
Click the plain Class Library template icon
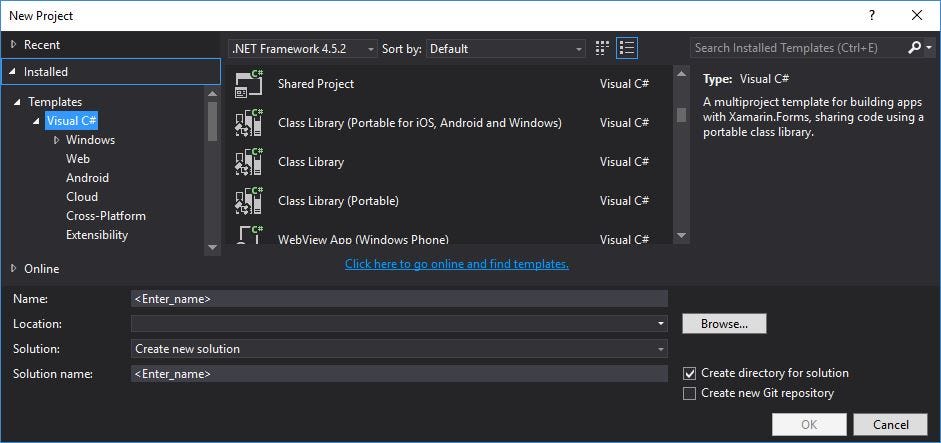tap(248, 162)
